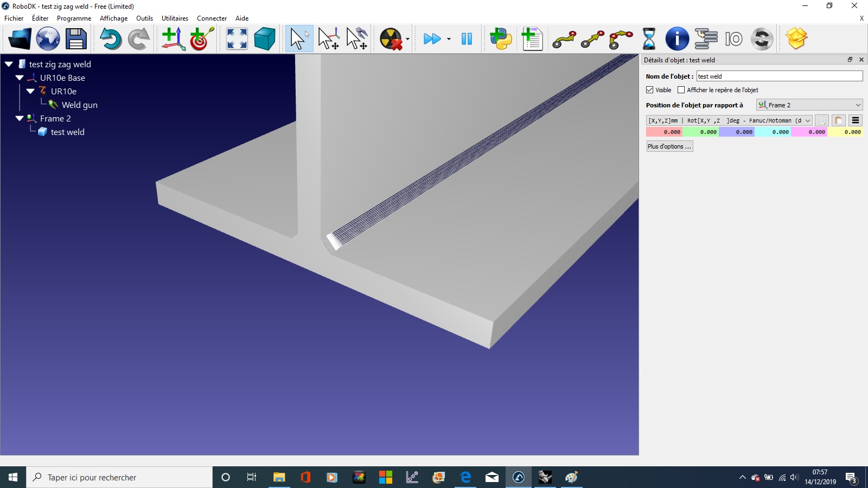Collapse the UR10e Base tree node
The image size is (868, 488).
click(20, 78)
